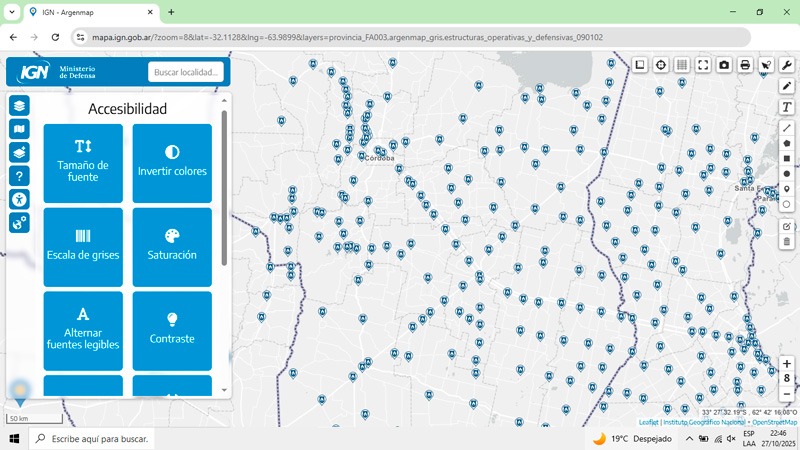
Task: Toggle fullscreen map view
Action: click(x=703, y=65)
